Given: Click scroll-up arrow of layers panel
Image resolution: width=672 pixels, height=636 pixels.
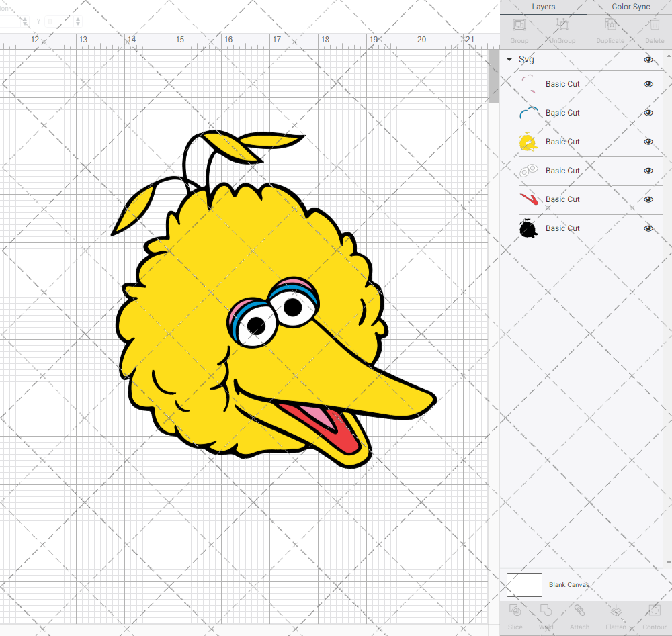Looking at the screenshot, I should coord(669,56).
